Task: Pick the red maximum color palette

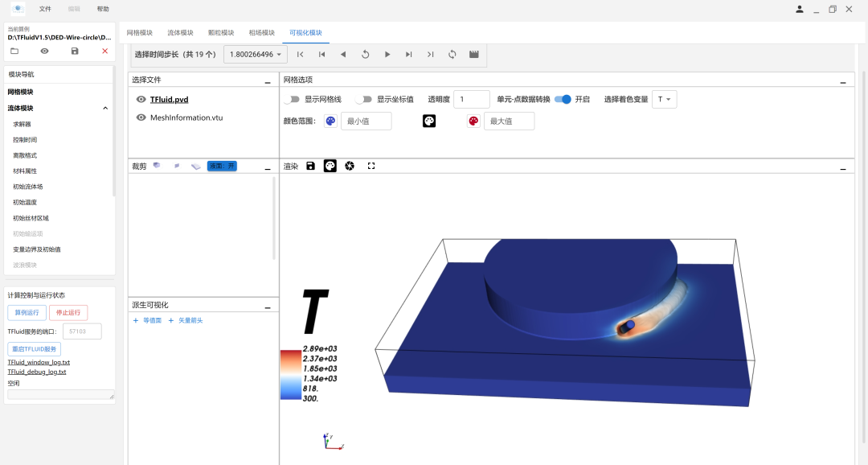Action: (473, 121)
